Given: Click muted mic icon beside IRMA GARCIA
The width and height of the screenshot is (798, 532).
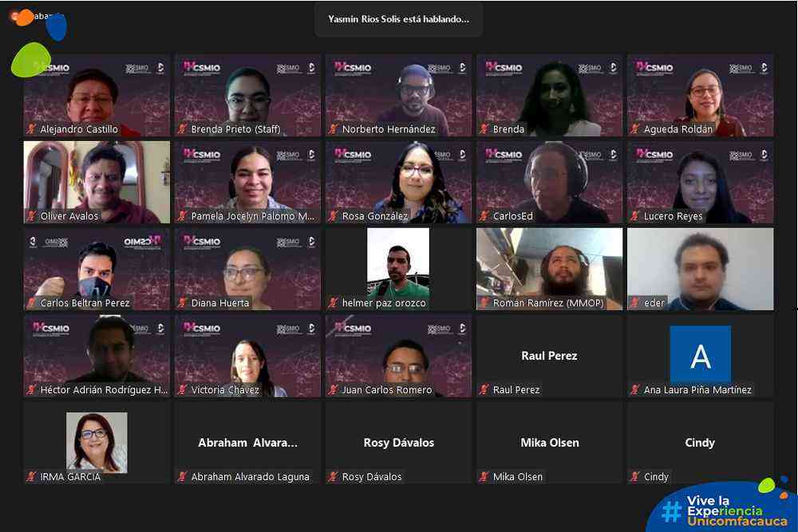Looking at the screenshot, I should tap(32, 477).
